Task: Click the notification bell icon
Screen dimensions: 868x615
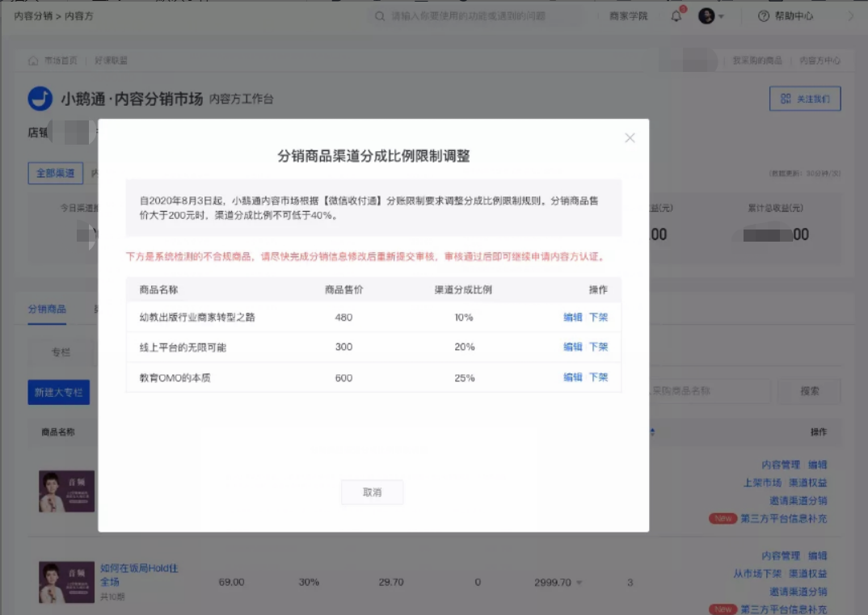Action: [x=676, y=16]
